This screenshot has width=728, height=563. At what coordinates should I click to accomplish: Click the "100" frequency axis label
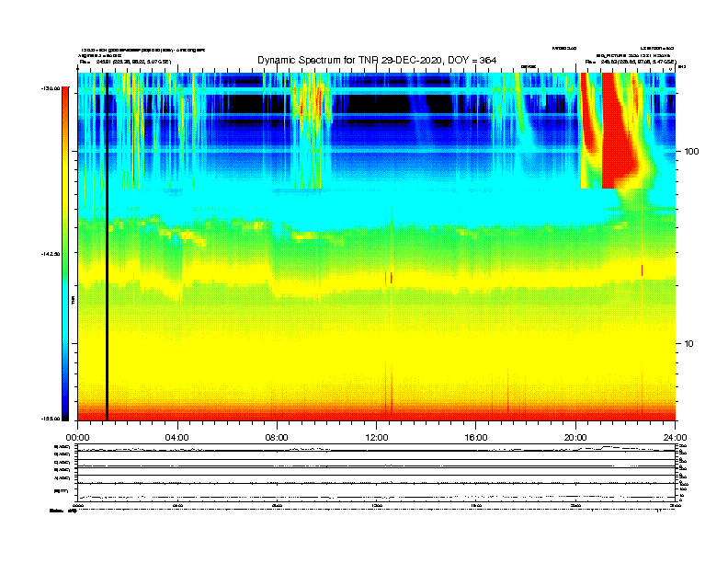coord(691,152)
